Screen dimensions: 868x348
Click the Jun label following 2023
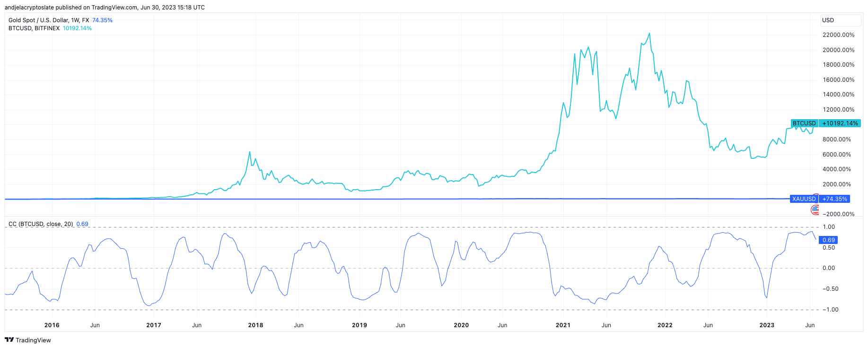pyautogui.click(x=810, y=325)
